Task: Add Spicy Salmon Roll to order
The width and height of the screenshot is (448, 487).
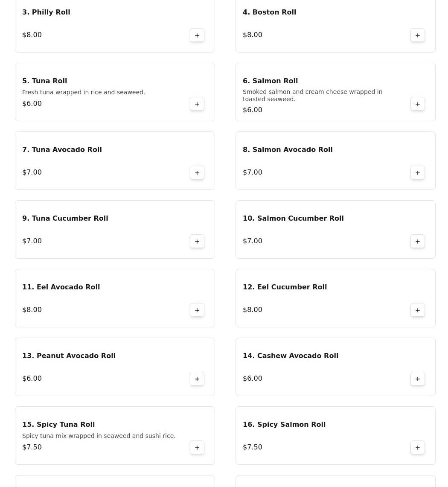Action: coord(418,448)
